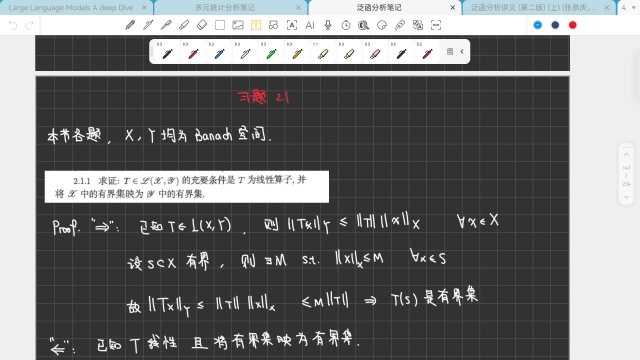The height and width of the screenshot is (360, 640).
Task: Open the icon right of the timer
Action: coord(364,25)
